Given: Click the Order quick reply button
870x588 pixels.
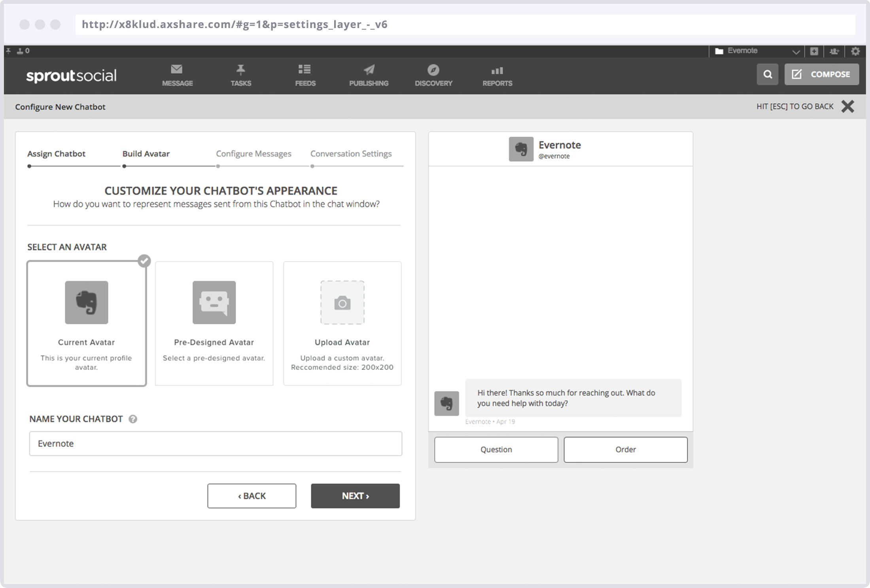Looking at the screenshot, I should pyautogui.click(x=626, y=449).
